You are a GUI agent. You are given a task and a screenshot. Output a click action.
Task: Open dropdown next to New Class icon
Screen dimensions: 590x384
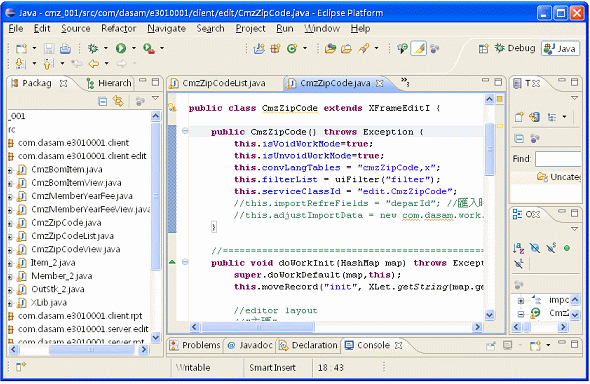pos(305,48)
